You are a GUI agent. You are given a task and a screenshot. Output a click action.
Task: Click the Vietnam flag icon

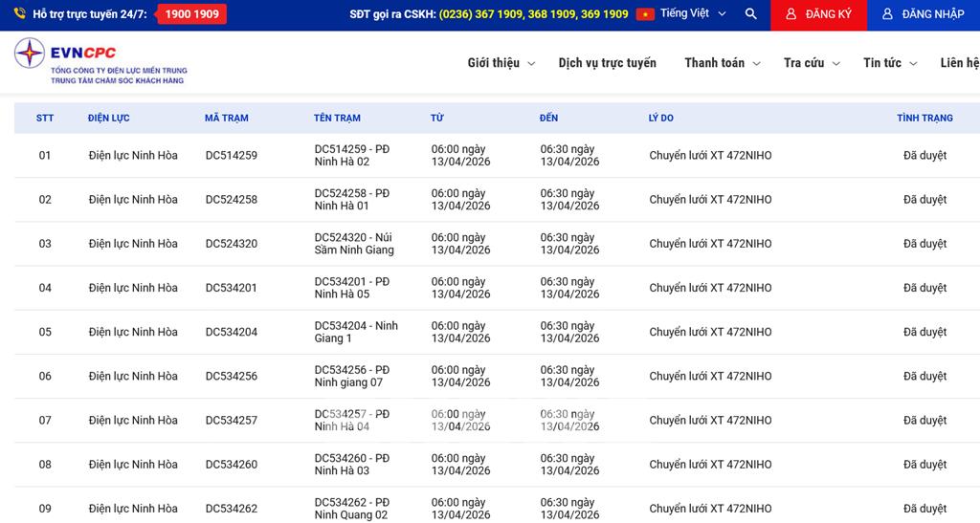point(645,14)
